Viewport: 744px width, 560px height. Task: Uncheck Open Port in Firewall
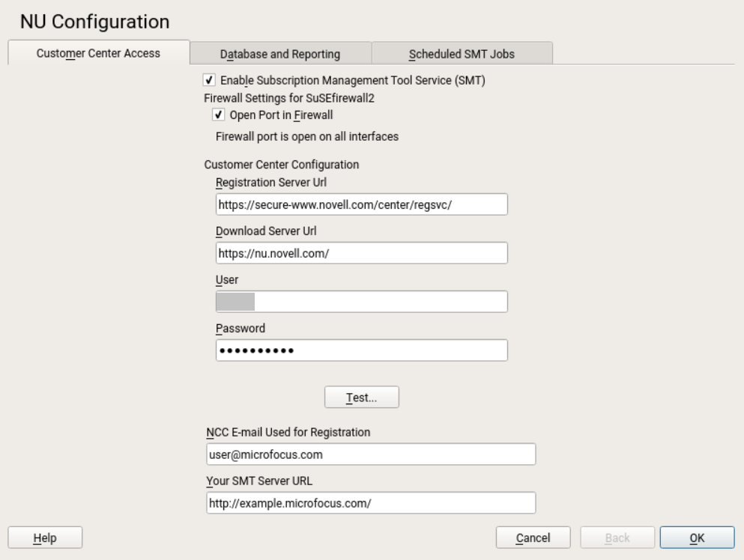tap(219, 115)
